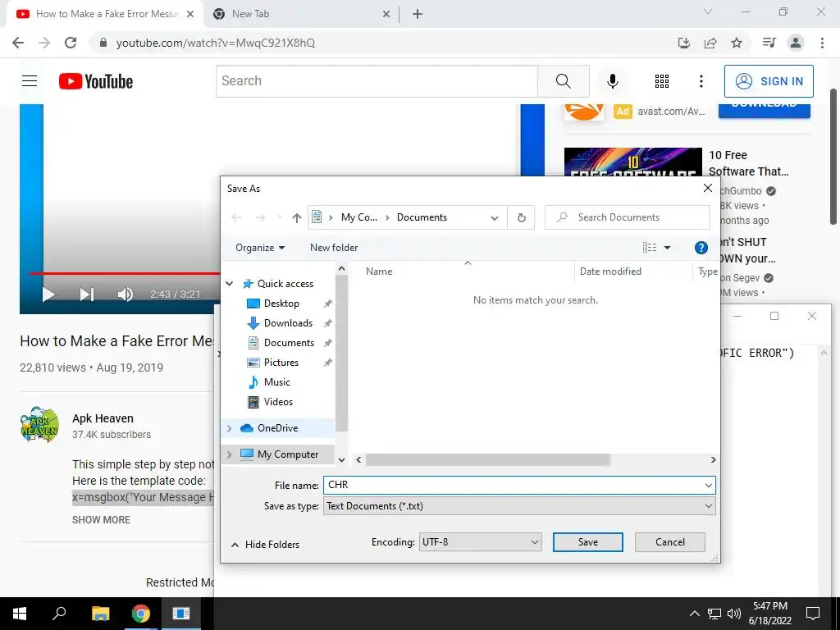Image resolution: width=840 pixels, height=630 pixels.
Task: Select Downloads in Quick access
Action: [288, 323]
